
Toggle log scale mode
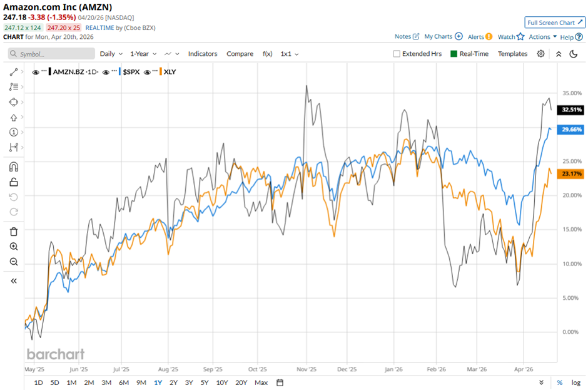[x=576, y=382]
